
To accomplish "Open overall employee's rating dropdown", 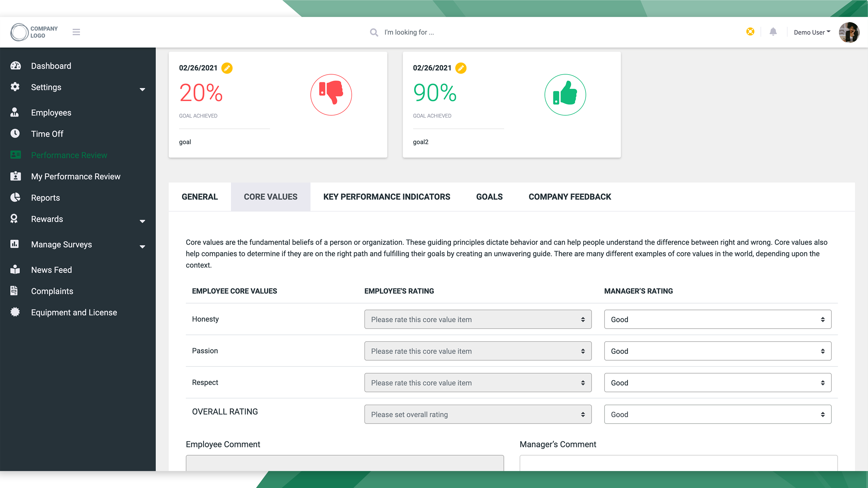I will pyautogui.click(x=478, y=414).
